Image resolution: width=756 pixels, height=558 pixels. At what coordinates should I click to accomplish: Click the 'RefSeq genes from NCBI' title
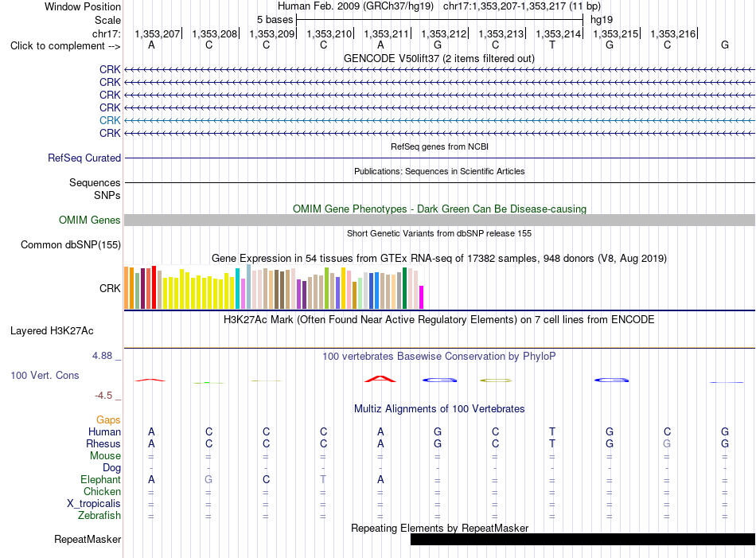[x=440, y=146]
